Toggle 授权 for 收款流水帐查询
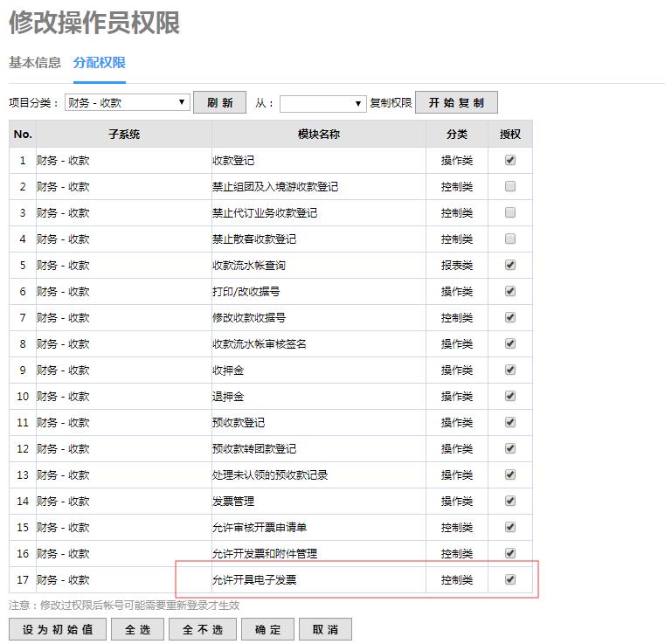 point(510,266)
